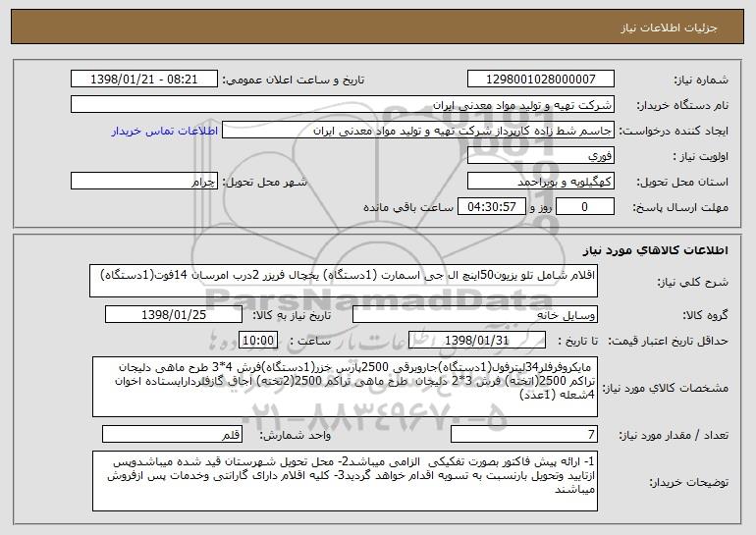Click the جزئیات اطلاعات نیاز header title
The width and height of the screenshot is (756, 535).
click(x=669, y=27)
